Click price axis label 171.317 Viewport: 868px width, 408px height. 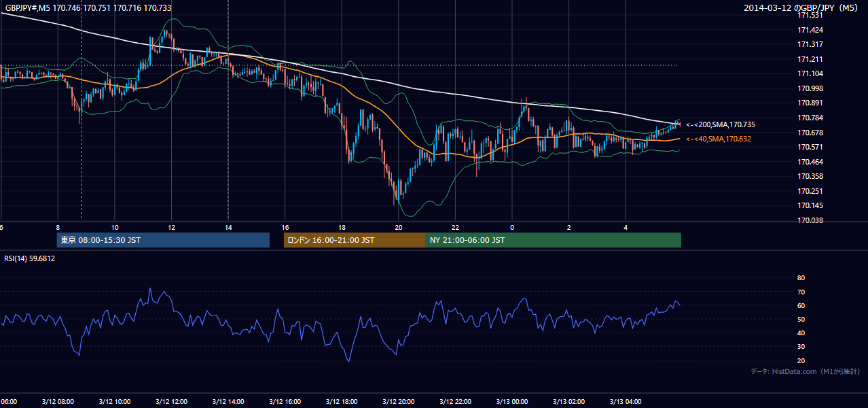pyautogui.click(x=810, y=44)
